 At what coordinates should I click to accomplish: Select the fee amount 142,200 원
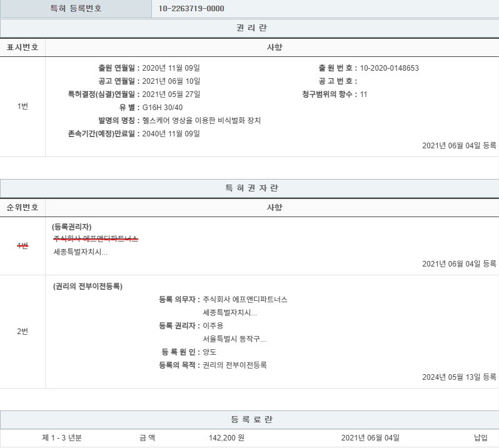pyautogui.click(x=226, y=438)
